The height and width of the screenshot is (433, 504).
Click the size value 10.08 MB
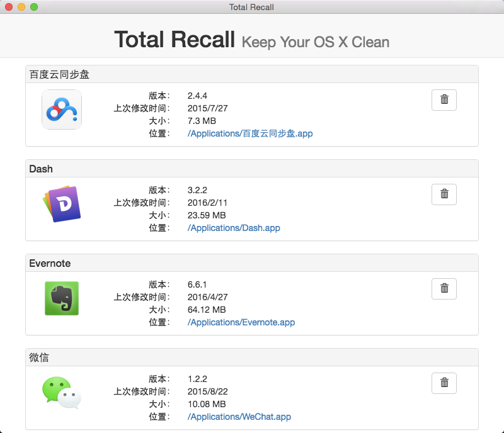pos(207,404)
